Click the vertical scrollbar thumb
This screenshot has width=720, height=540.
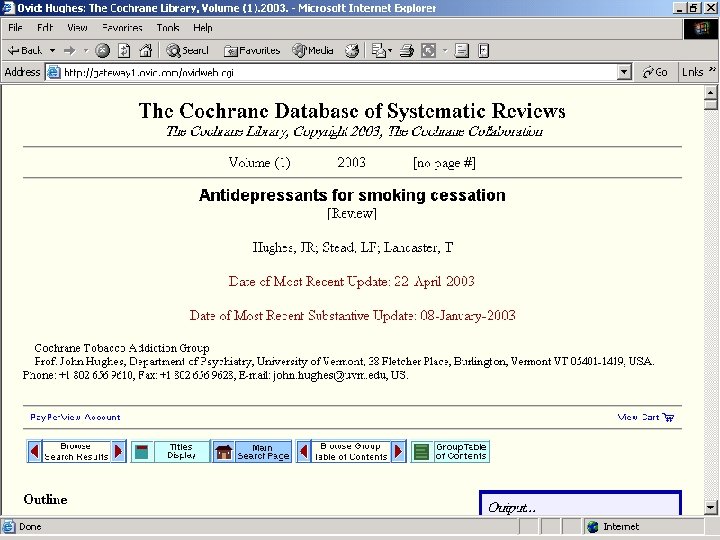pos(710,105)
